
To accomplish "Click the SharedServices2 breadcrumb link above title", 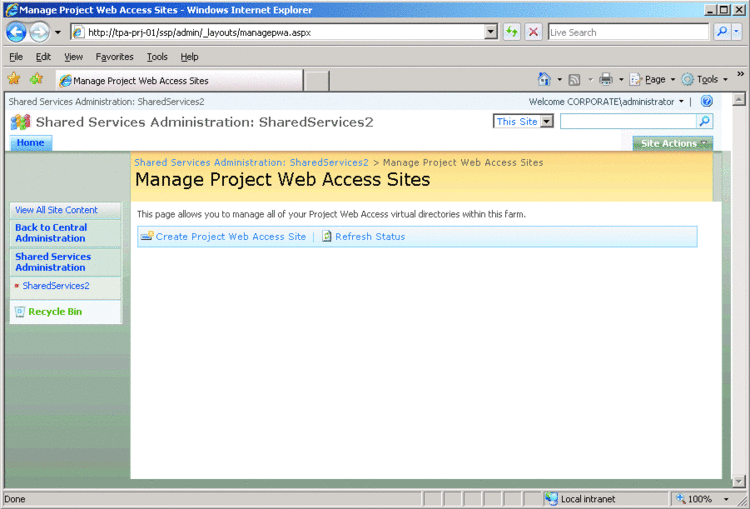I will pyautogui.click(x=252, y=163).
